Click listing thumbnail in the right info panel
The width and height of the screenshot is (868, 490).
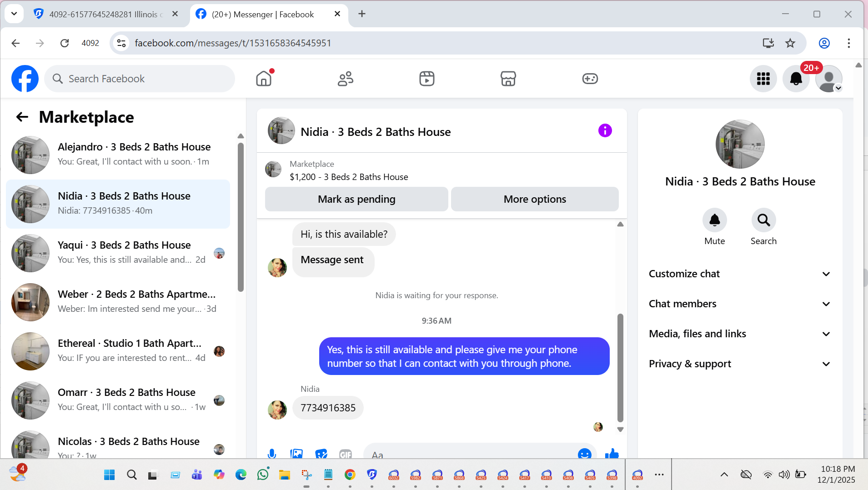click(740, 144)
